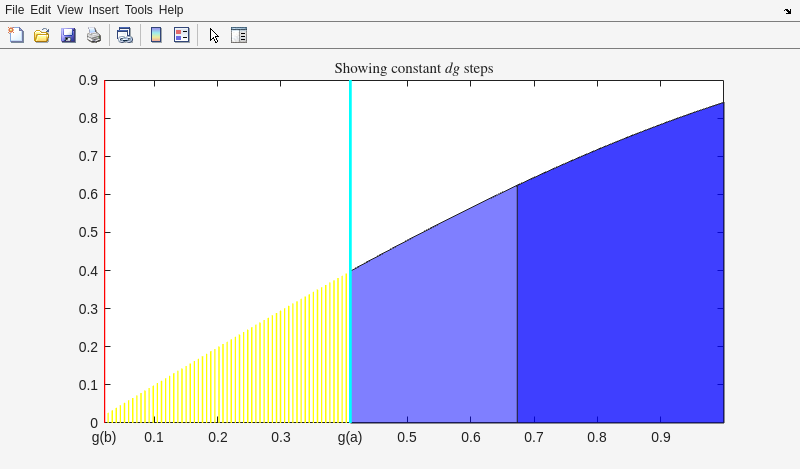The width and height of the screenshot is (800, 469).
Task: Save the figure using the floppy disk icon
Action: click(x=68, y=35)
